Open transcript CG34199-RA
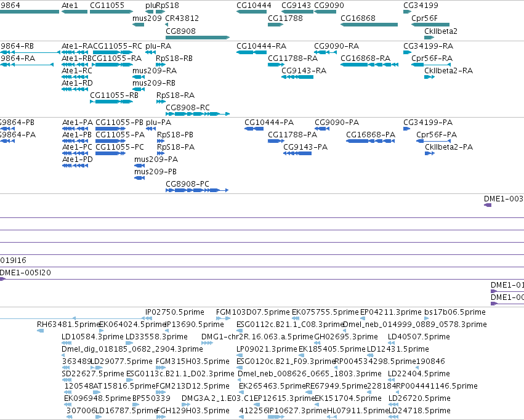 tap(428, 46)
